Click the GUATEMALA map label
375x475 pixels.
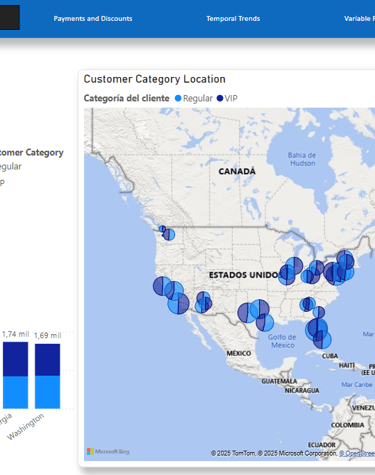point(279,381)
